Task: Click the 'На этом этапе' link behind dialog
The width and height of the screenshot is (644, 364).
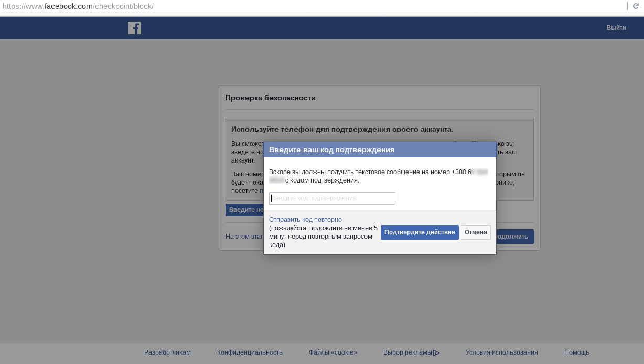Action: (x=244, y=237)
